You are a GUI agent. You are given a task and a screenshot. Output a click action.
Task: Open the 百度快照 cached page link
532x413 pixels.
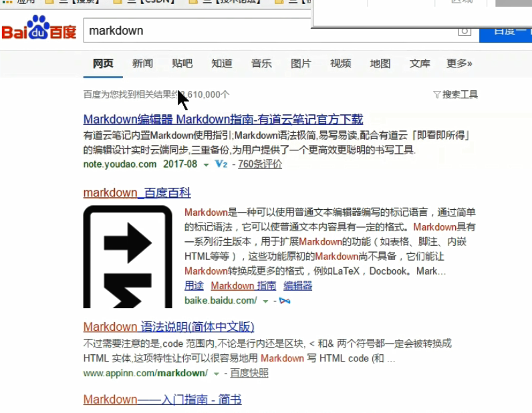click(x=249, y=374)
